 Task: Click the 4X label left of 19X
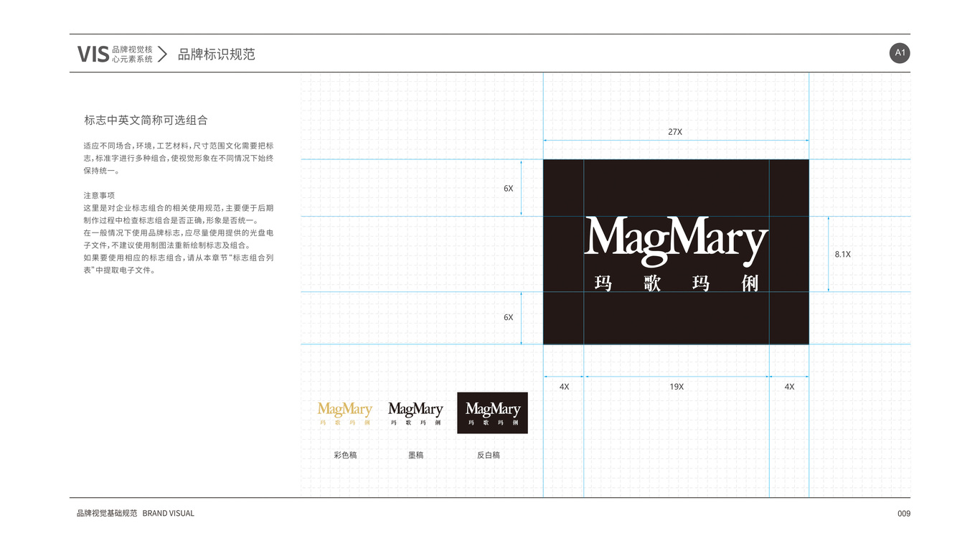click(564, 387)
